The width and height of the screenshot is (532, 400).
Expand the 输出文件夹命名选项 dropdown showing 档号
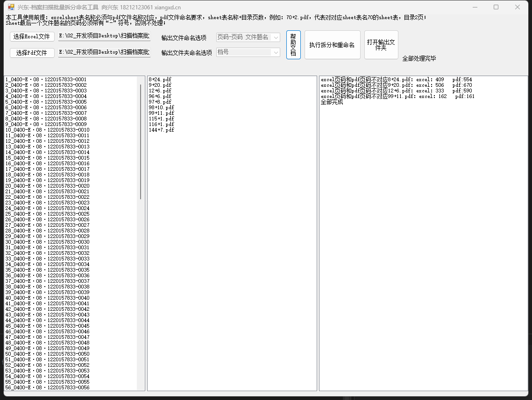click(276, 52)
